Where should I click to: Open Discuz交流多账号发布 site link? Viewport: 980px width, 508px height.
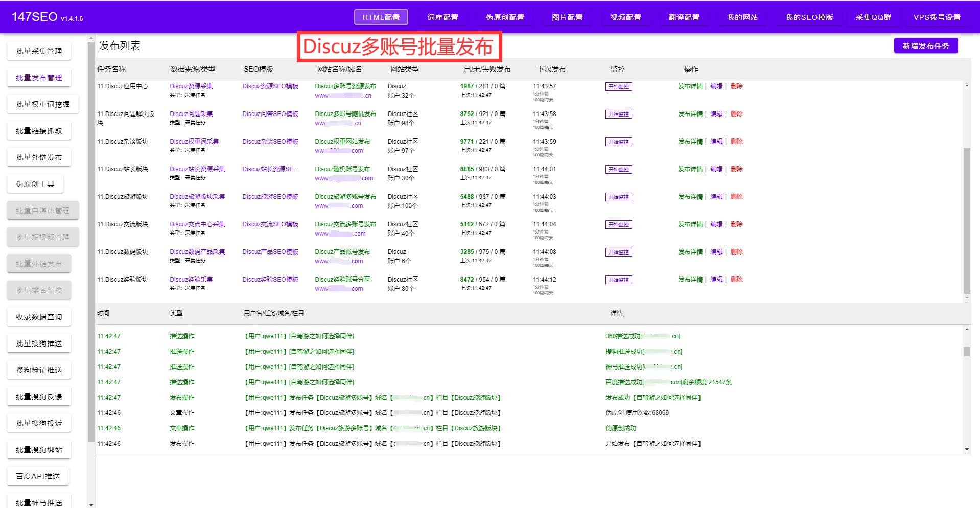click(345, 224)
